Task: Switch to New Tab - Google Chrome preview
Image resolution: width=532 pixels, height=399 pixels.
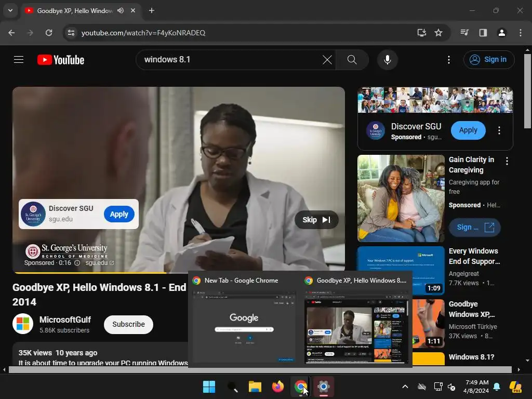Action: (x=244, y=321)
